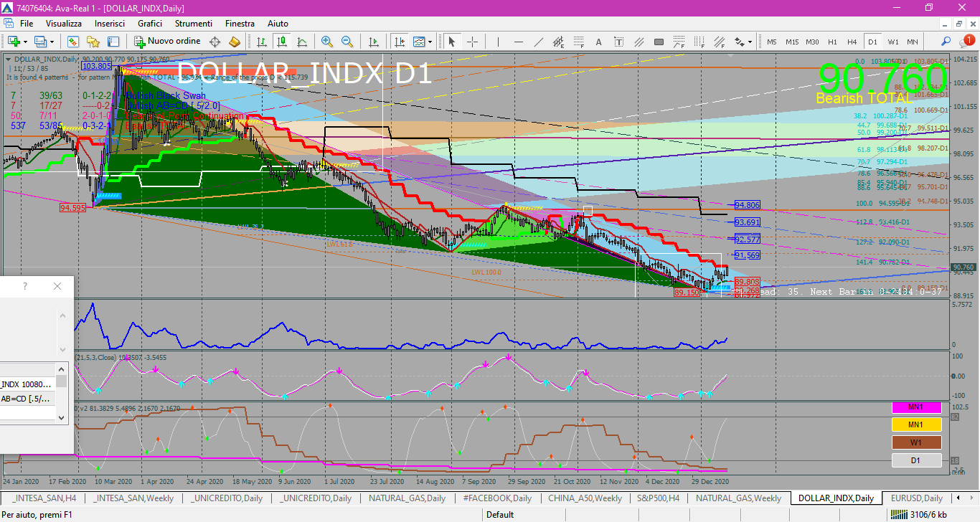The image size is (980, 522).
Task: Open the Strumenti menu
Action: (x=193, y=24)
